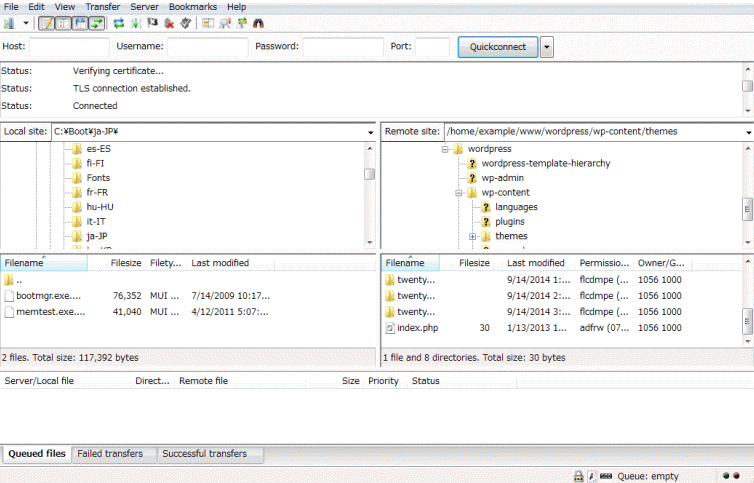Select the Fonts folder icon
Screen dimensions: 754x483
(x=77, y=178)
